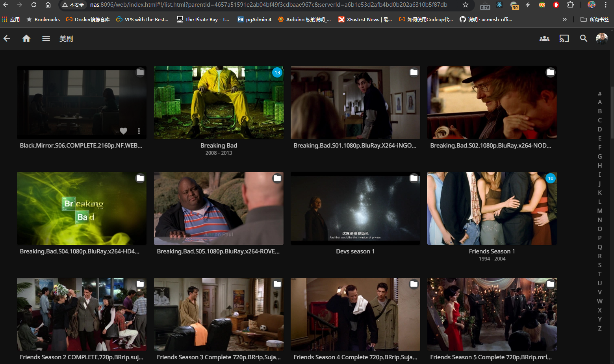Image resolution: width=614 pixels, height=364 pixels.
Task: Bookmark this page with star icon
Action: 466,5
